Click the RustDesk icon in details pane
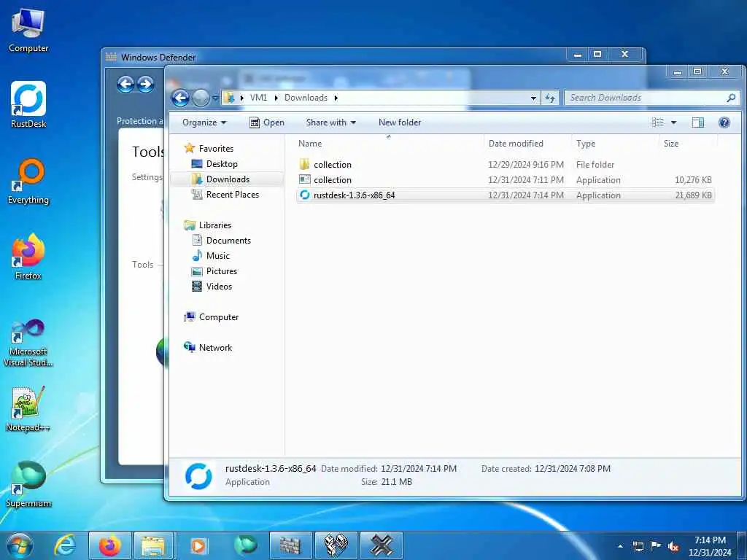The height and width of the screenshot is (560, 747). click(x=198, y=475)
